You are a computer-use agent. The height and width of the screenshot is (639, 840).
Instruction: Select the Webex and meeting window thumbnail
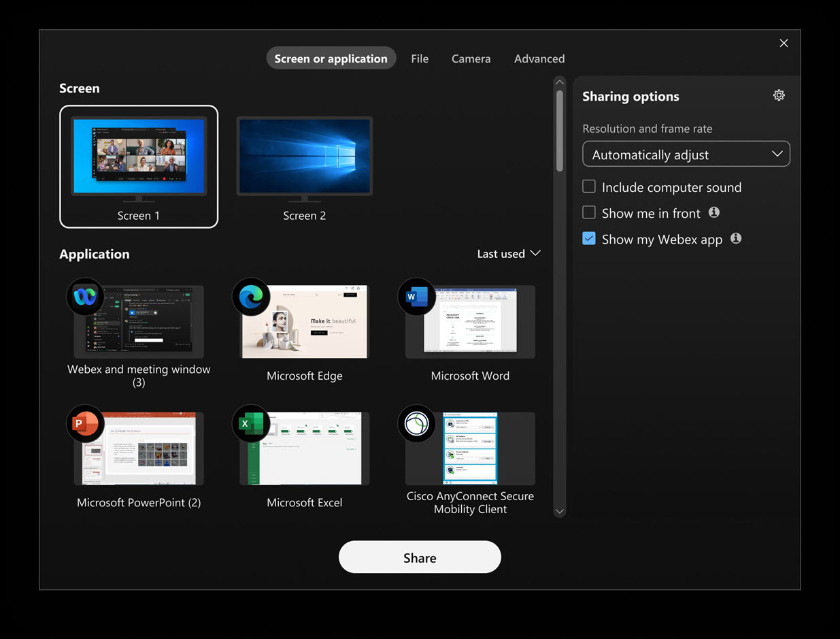[139, 322]
